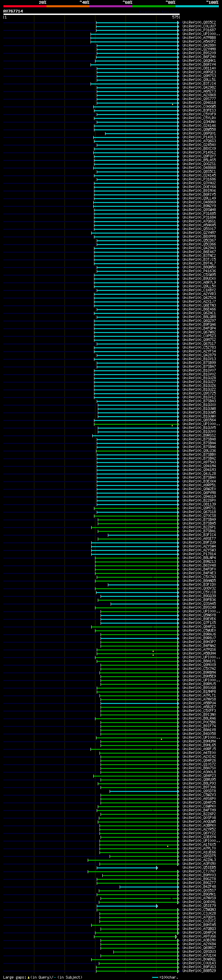Image resolution: width=222 pixels, height=980 pixels.
Task: Click the short cyan bar for UniRef100_Q5IEB5
Action: click(x=127, y=868)
